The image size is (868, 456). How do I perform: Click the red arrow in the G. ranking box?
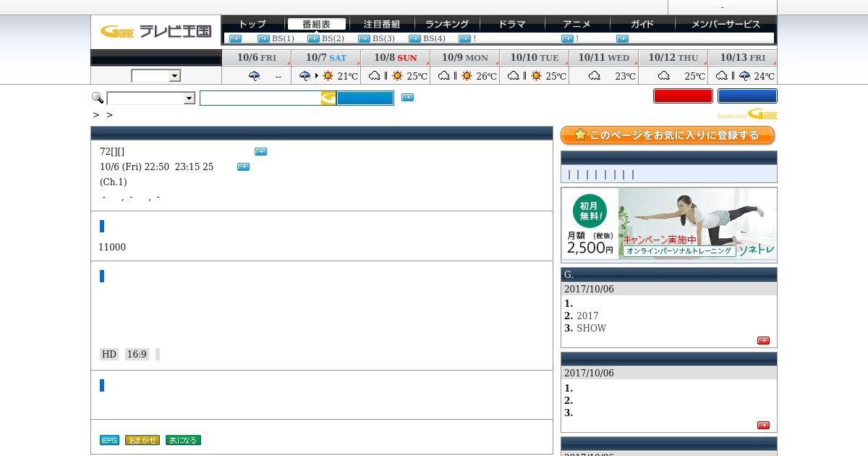(763, 341)
